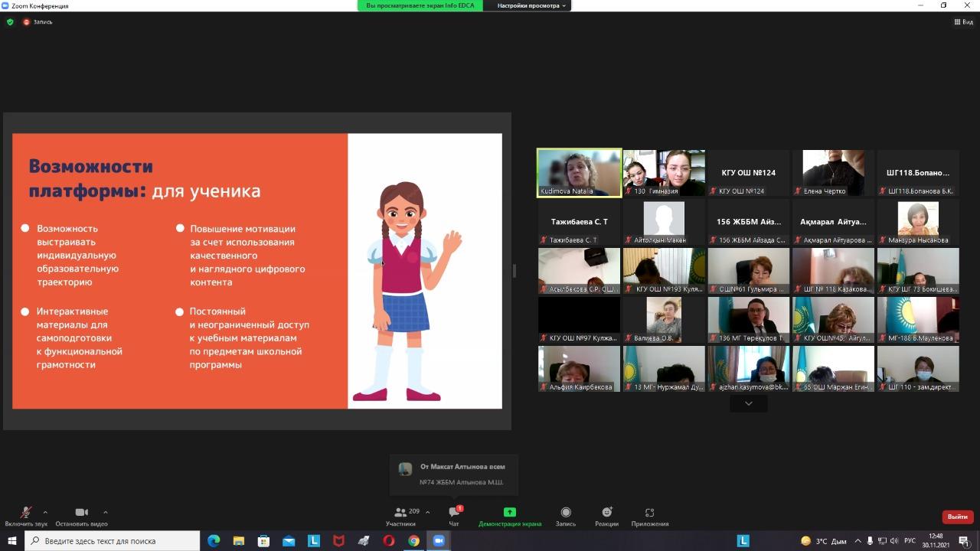Show more participants with gallery down chevron
The width and height of the screenshot is (980, 551).
pyautogui.click(x=748, y=403)
